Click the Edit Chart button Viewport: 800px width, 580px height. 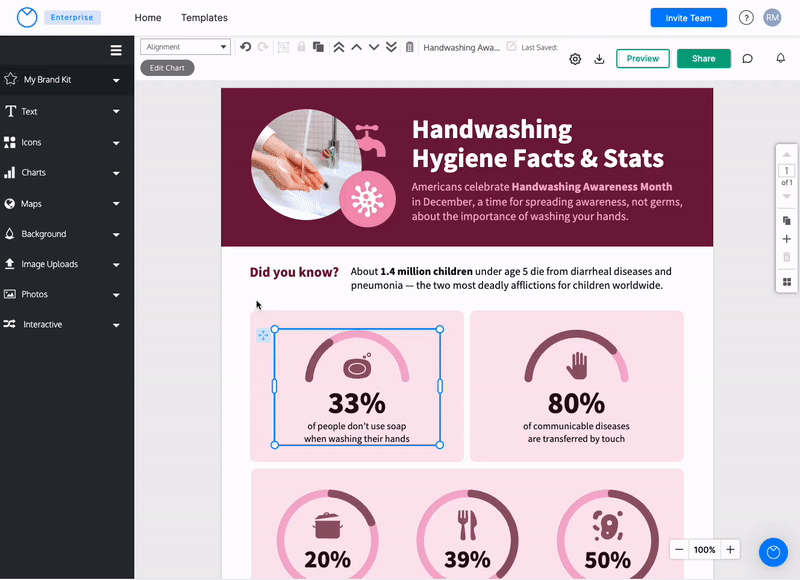(x=167, y=68)
